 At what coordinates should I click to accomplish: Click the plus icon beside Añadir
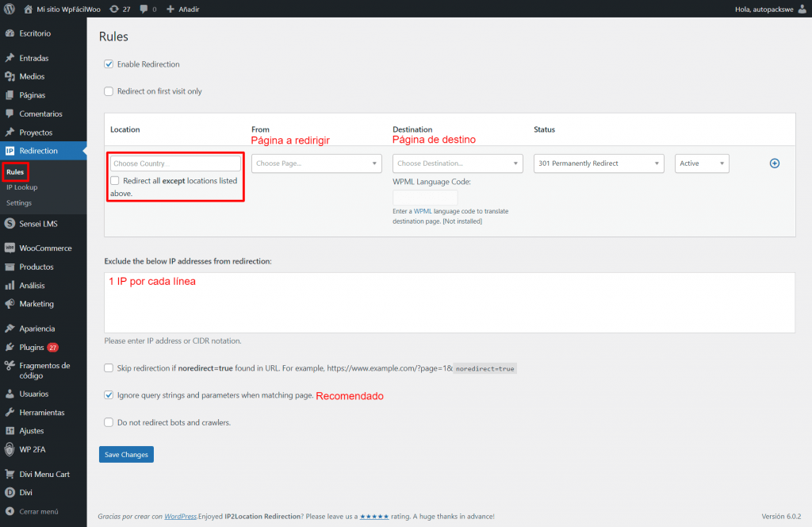coord(170,9)
